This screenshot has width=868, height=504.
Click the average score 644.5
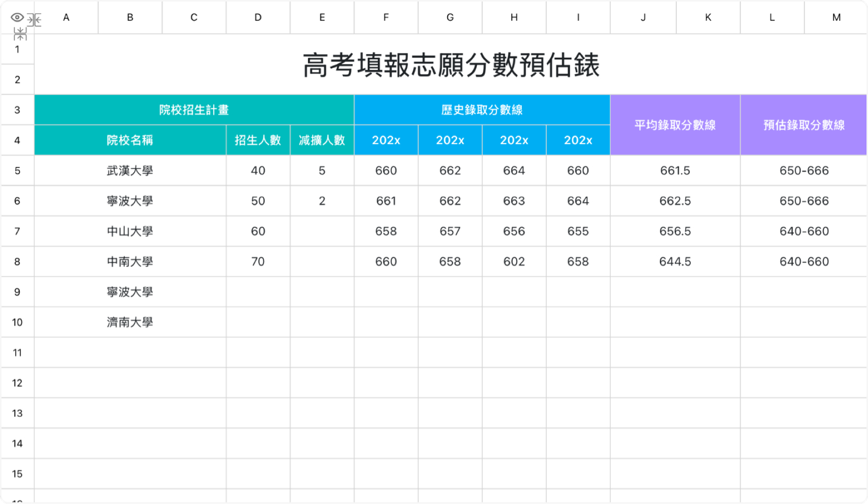click(x=675, y=262)
